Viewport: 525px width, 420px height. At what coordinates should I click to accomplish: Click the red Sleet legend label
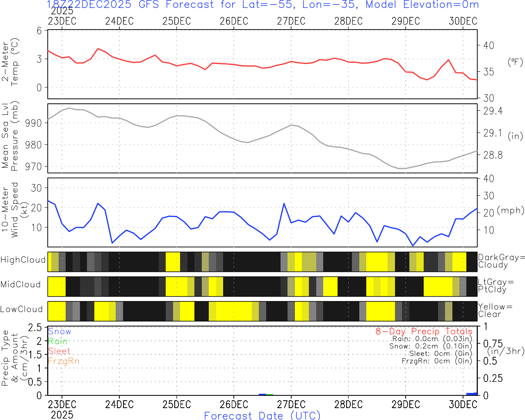click(59, 351)
